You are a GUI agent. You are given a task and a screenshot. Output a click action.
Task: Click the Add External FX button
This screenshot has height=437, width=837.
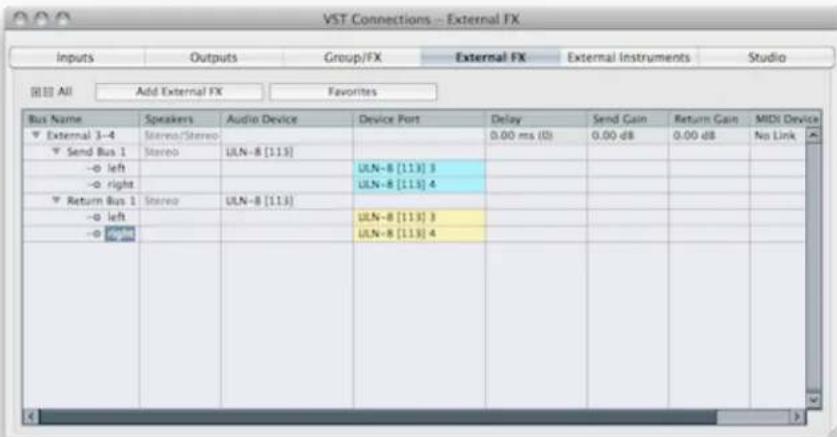pos(179,92)
